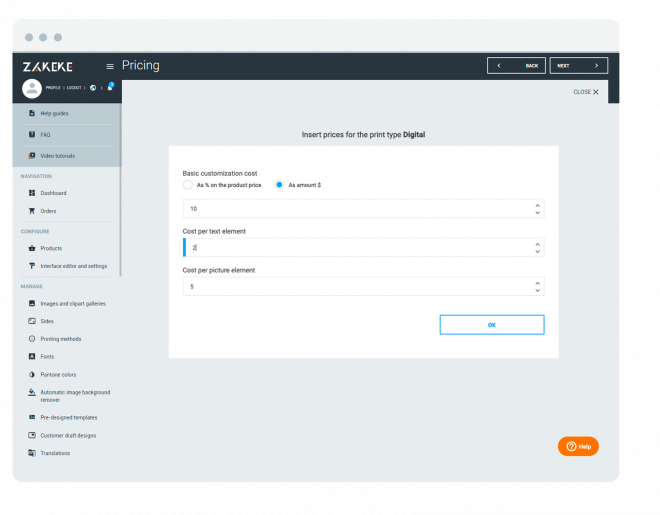Click the BACK button
660x515 pixels.
pyautogui.click(x=516, y=66)
